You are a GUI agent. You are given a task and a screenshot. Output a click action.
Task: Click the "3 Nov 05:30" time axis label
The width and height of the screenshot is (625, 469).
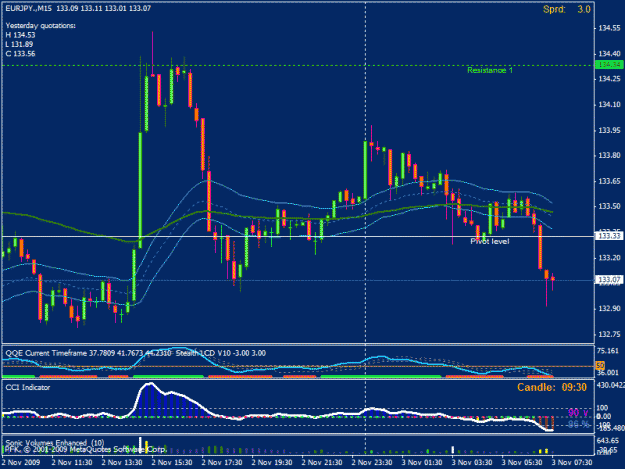click(522, 463)
